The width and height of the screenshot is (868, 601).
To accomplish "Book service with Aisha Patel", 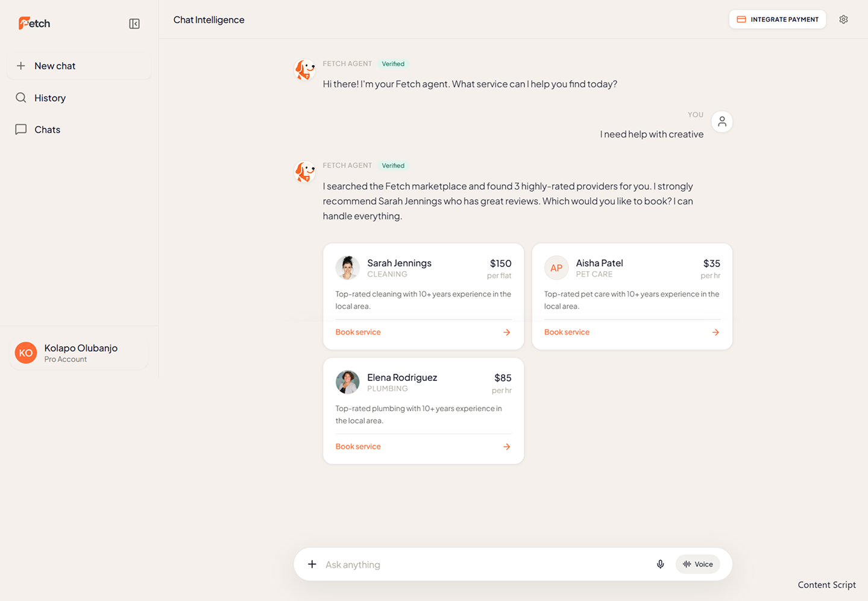I will [567, 332].
